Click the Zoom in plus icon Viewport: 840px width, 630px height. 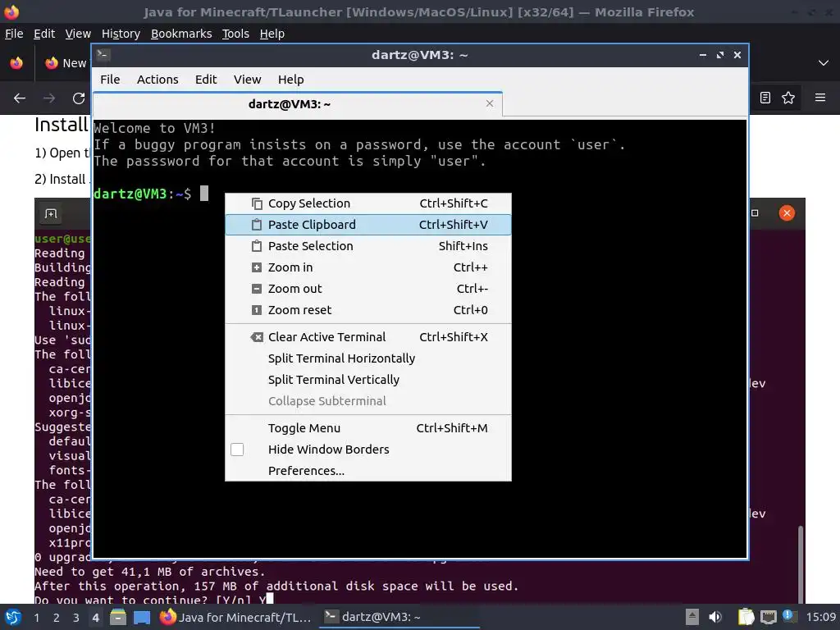(x=257, y=267)
